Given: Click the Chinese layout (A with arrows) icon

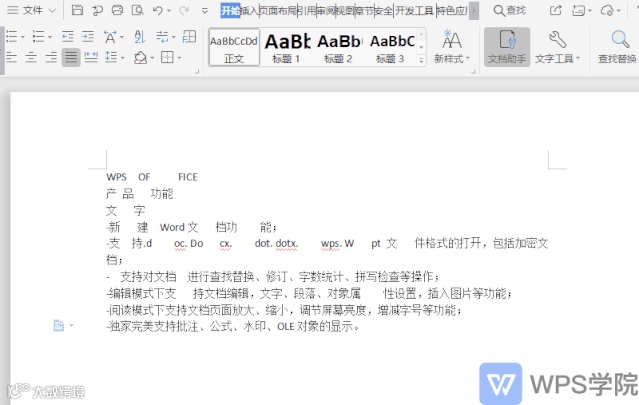Looking at the screenshot, I should click(x=110, y=37).
